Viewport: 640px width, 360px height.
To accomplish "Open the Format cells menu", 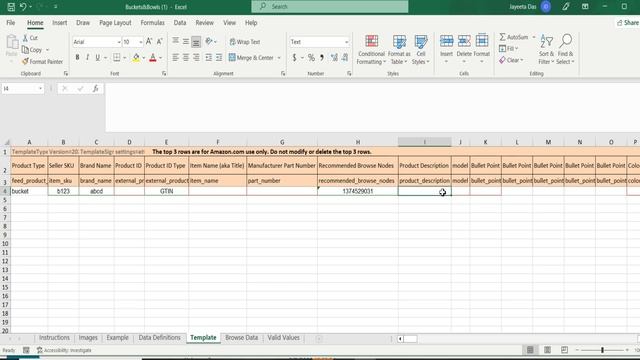I will 482,49.
